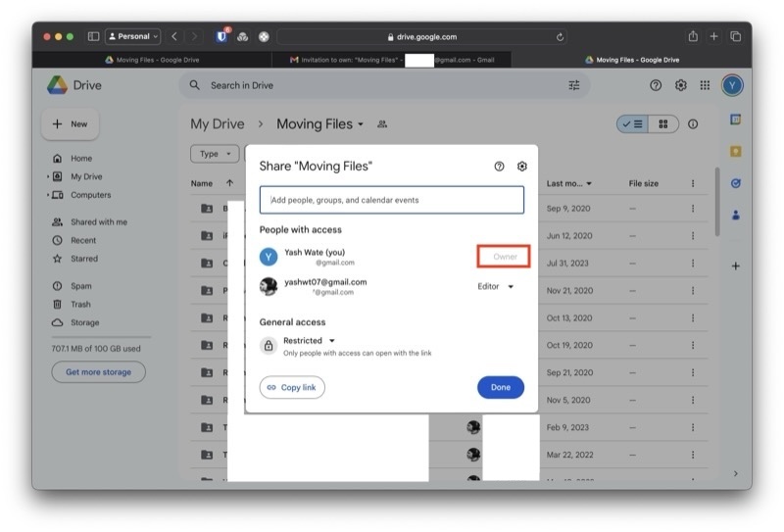The width and height of the screenshot is (784, 532).
Task: Open Storage section
Action: [x=75, y=322]
